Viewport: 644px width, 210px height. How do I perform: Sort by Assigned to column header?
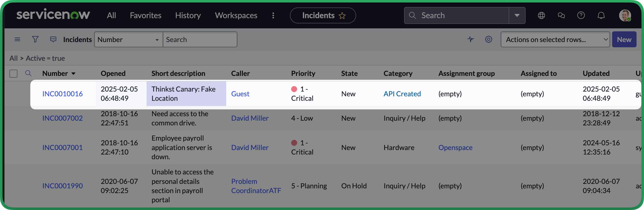click(538, 73)
